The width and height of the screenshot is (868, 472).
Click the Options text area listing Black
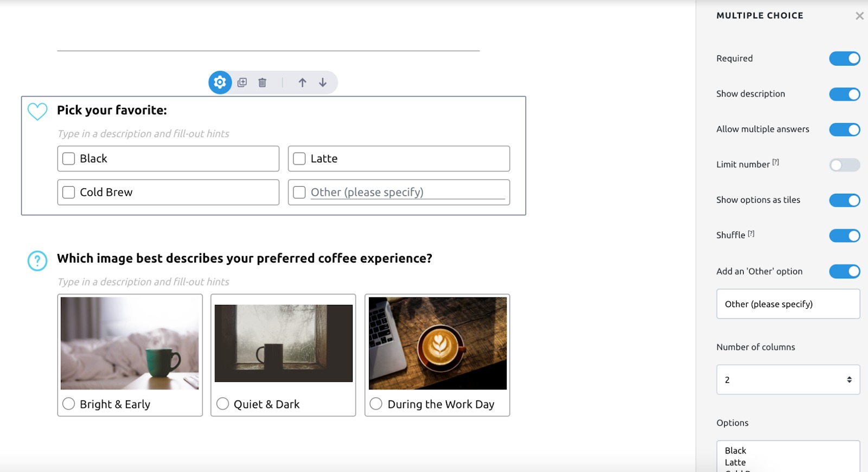pos(788,456)
